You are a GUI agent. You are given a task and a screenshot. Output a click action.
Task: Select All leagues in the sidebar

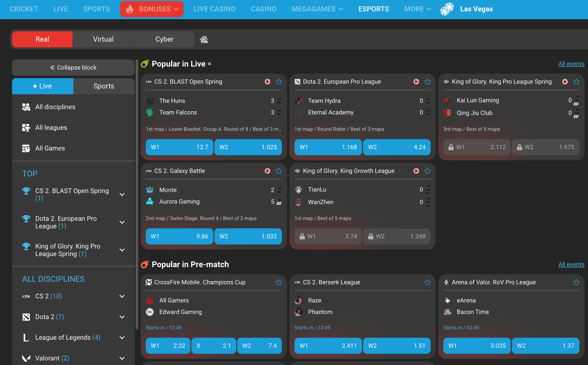pyautogui.click(x=51, y=127)
